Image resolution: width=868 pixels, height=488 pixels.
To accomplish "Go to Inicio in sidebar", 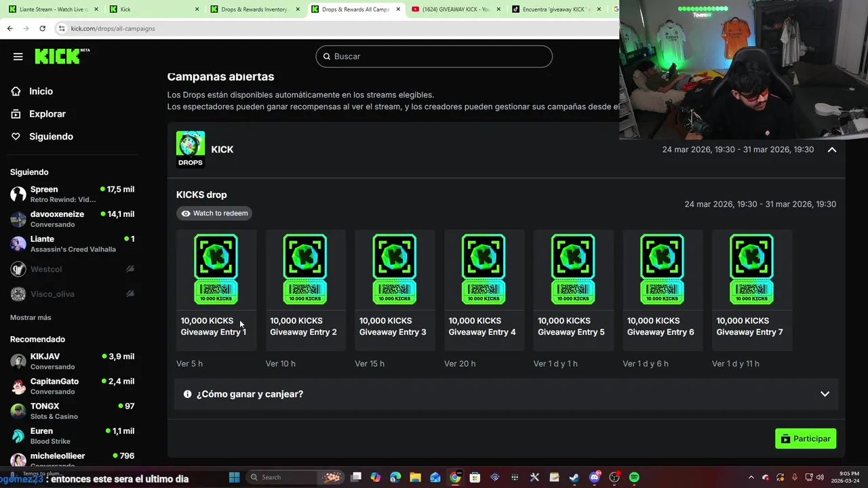I will coord(41,91).
